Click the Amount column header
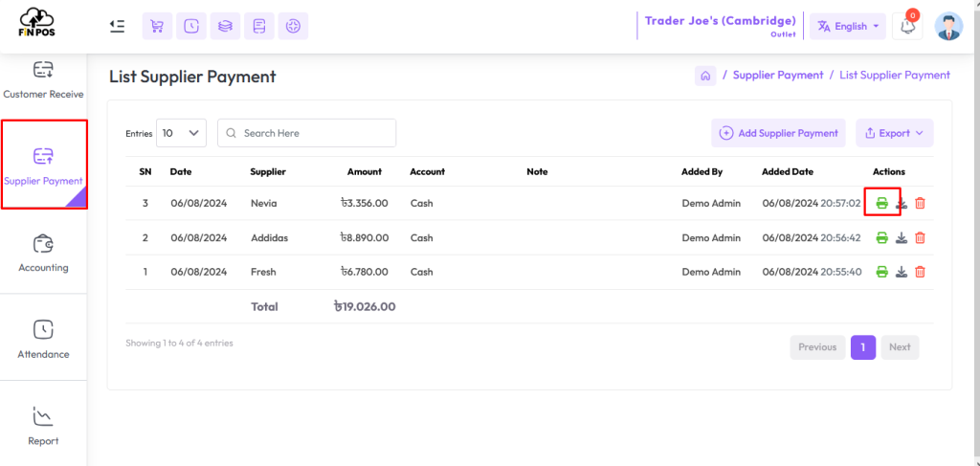Screen dimensions: 980x466 [365, 172]
